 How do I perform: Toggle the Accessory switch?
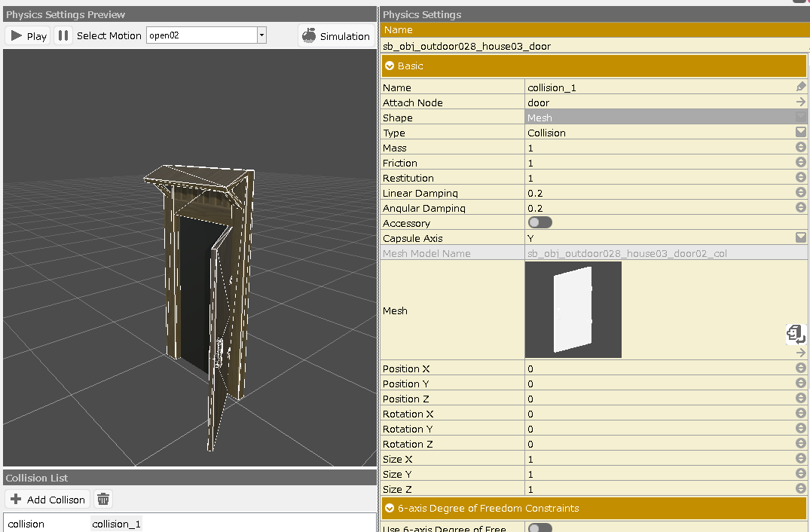[540, 223]
